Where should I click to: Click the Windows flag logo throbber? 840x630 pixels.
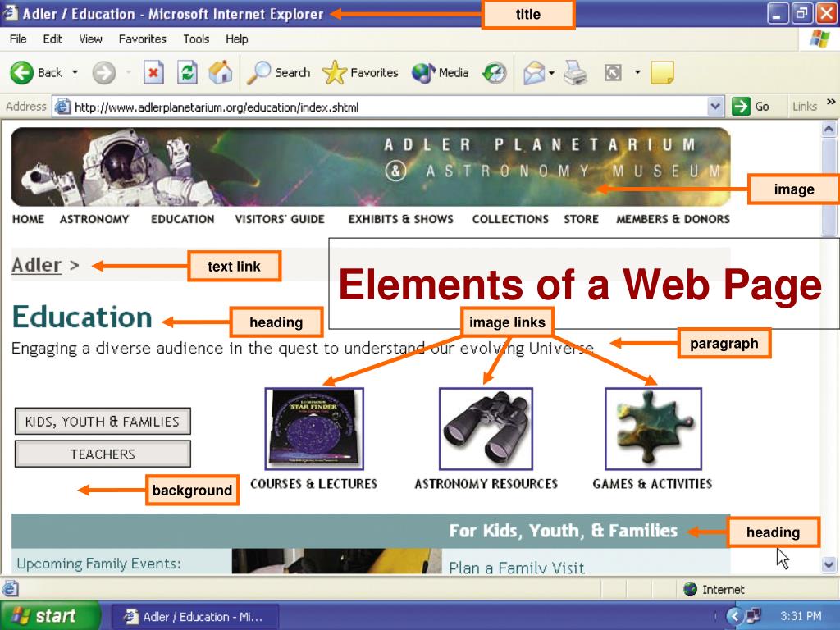pos(819,39)
